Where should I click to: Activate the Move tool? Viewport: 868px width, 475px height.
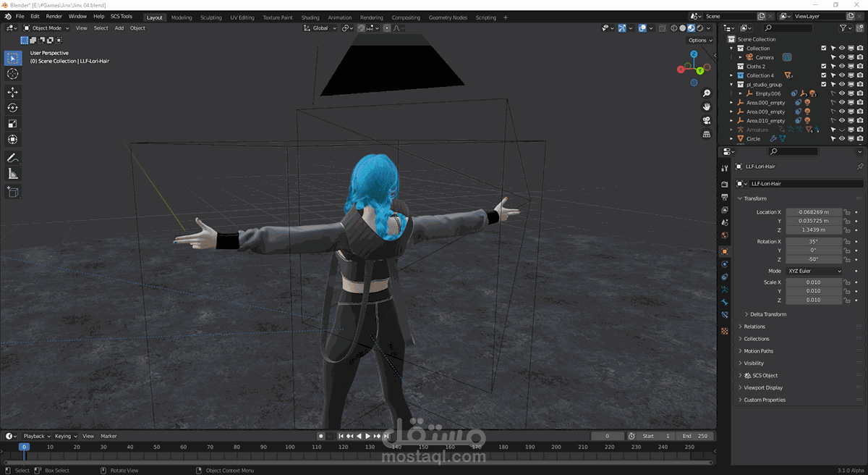pos(13,92)
